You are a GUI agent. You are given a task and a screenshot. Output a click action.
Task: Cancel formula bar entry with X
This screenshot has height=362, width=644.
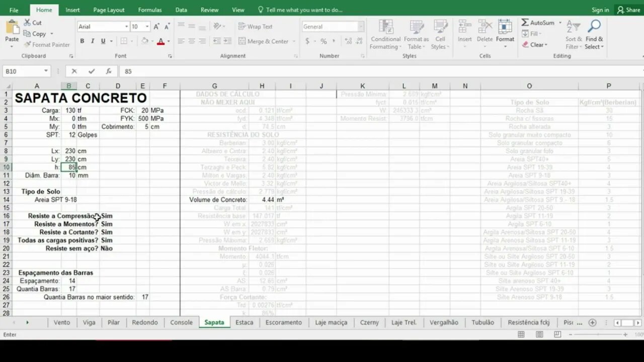click(74, 71)
